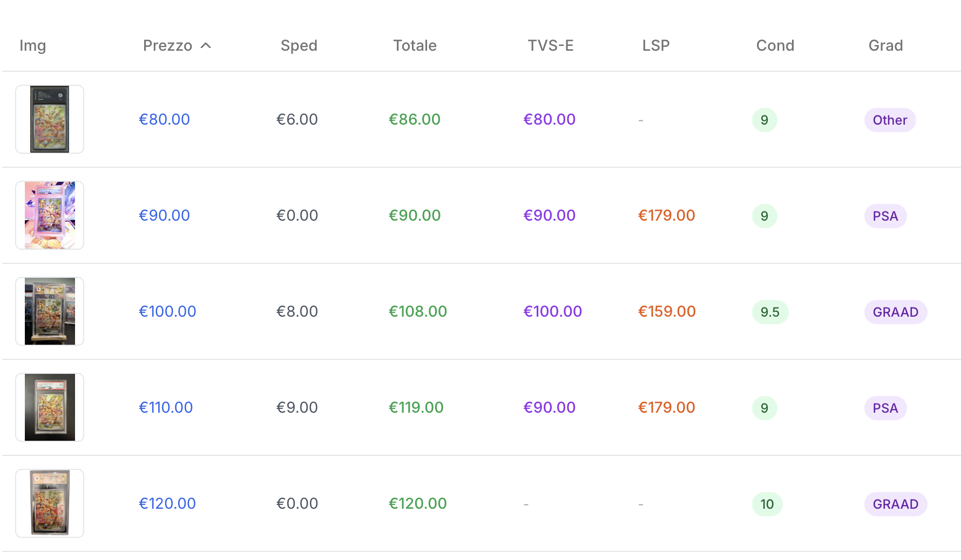Click the TVS-E column header
Viewport: 961px width, 560px height.
coord(550,46)
